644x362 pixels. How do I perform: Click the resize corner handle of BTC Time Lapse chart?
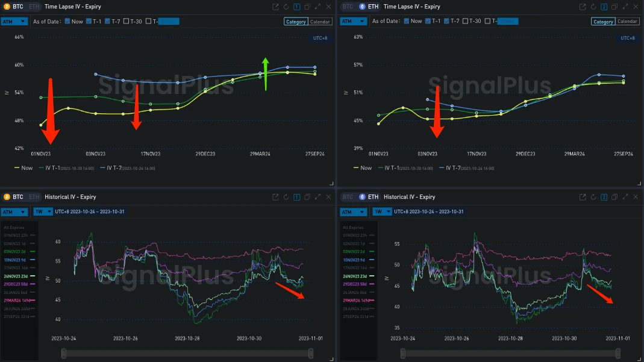331,183
